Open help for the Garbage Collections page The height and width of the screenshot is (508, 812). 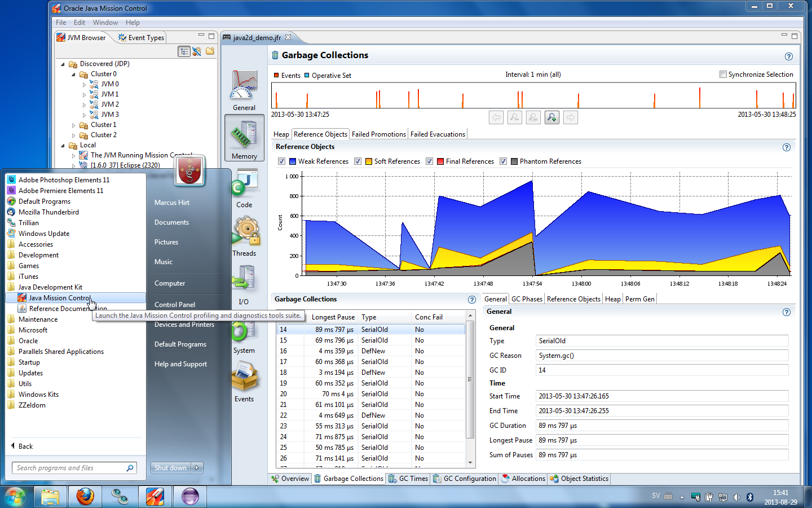[788, 56]
